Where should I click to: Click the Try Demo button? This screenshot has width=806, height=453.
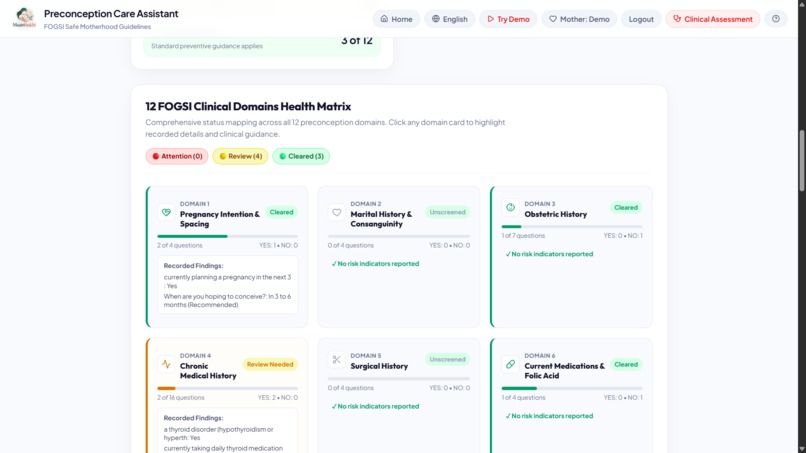508,19
